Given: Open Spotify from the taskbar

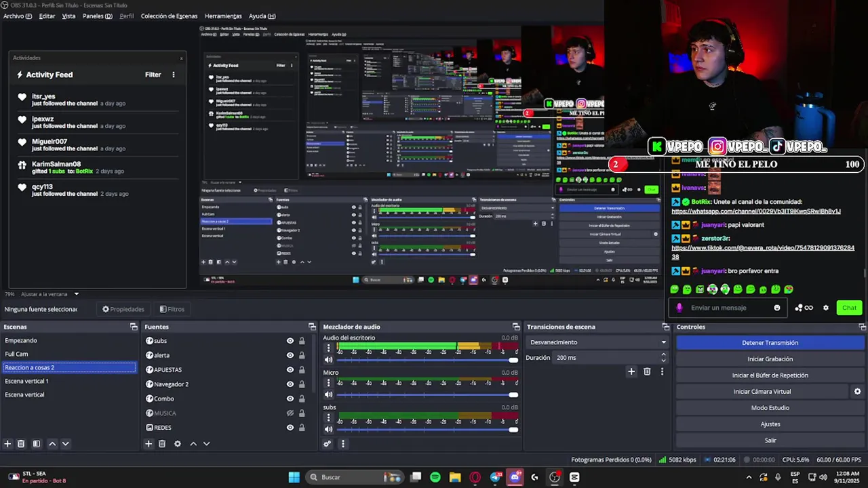Looking at the screenshot, I should [x=435, y=477].
